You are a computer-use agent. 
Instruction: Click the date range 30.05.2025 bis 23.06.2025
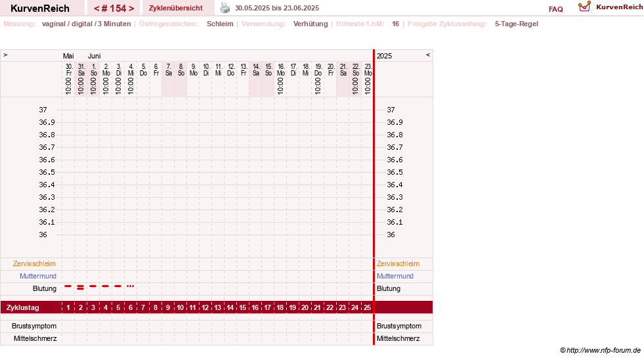click(x=277, y=8)
